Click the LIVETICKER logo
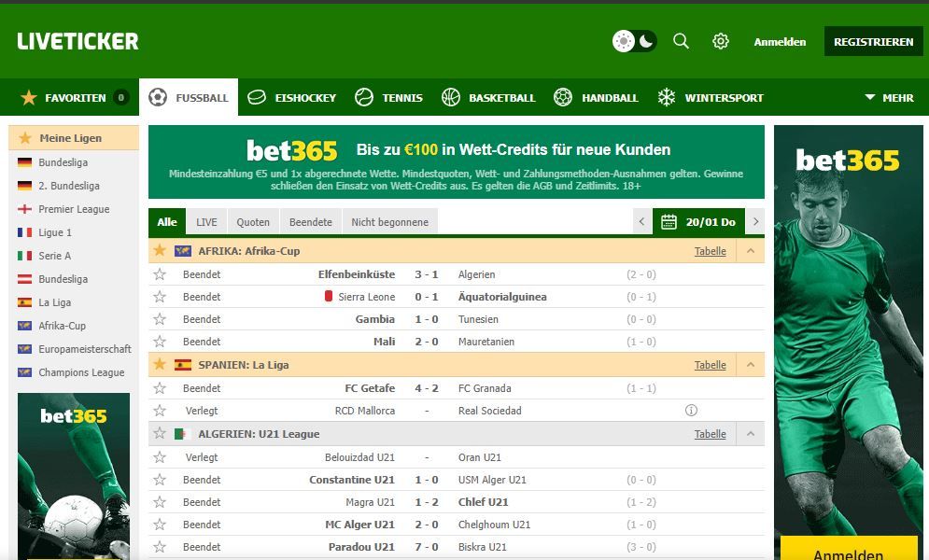The width and height of the screenshot is (929, 560). (x=77, y=41)
